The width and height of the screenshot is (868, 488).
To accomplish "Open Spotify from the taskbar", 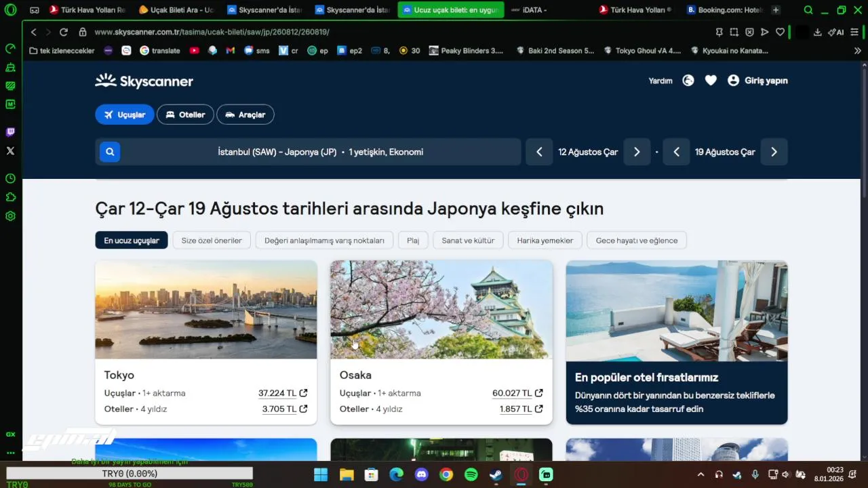I will (x=471, y=474).
